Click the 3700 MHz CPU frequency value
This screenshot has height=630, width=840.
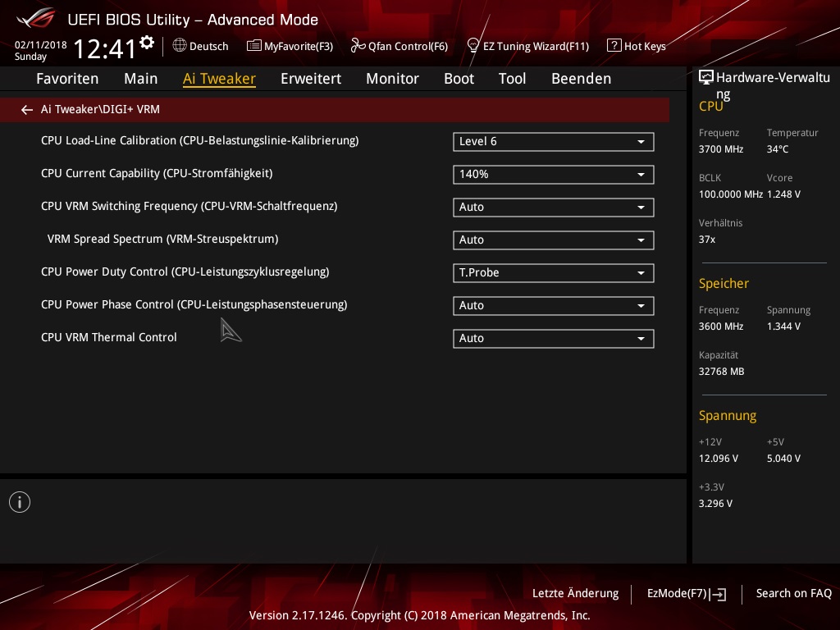coord(721,149)
